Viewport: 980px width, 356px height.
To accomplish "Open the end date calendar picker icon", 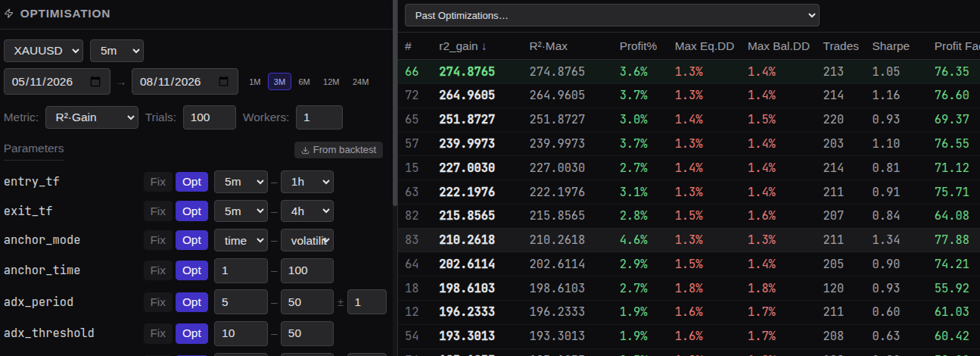I will pyautogui.click(x=223, y=82).
